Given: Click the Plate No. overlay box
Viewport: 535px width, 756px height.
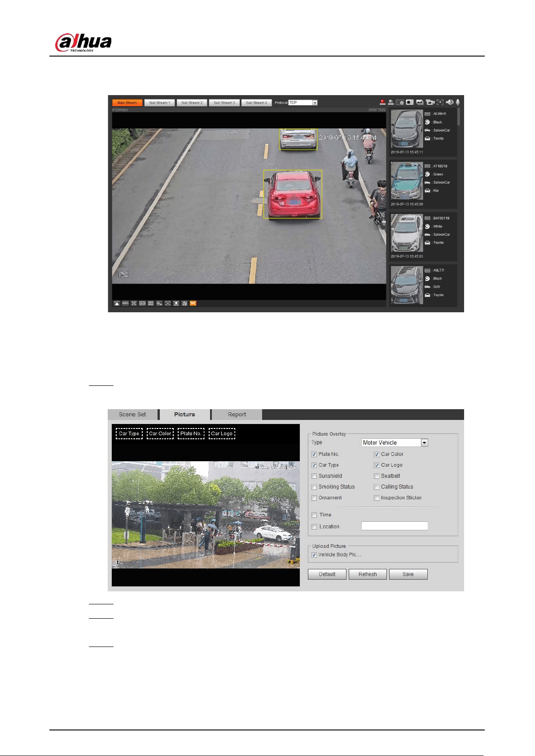Looking at the screenshot, I should 191,433.
